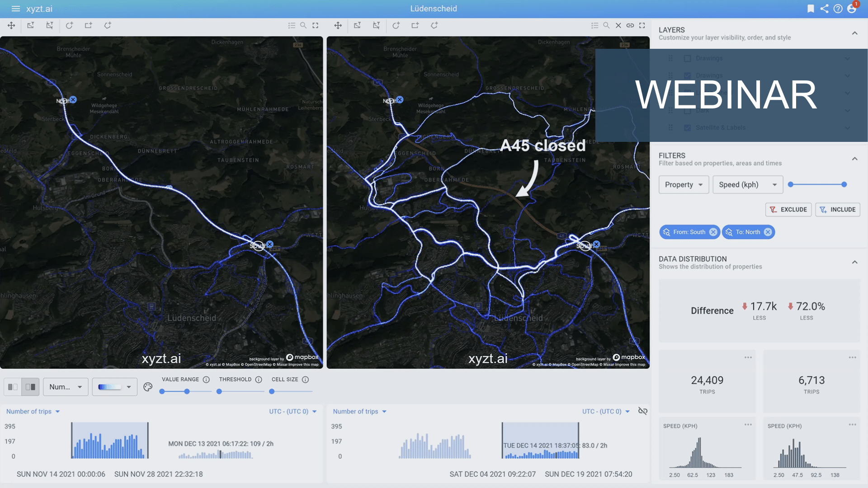Click the bookmark icon in header
The width and height of the screenshot is (868, 488).
point(811,9)
